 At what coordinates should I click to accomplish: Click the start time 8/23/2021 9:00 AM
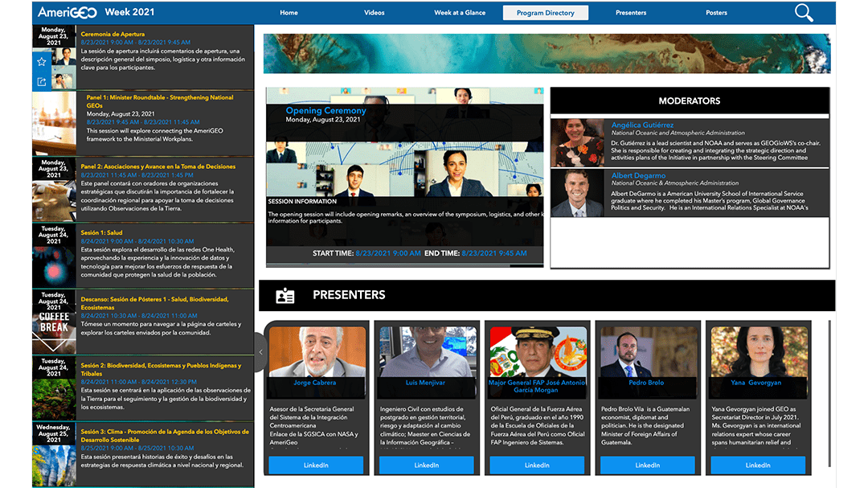(388, 253)
